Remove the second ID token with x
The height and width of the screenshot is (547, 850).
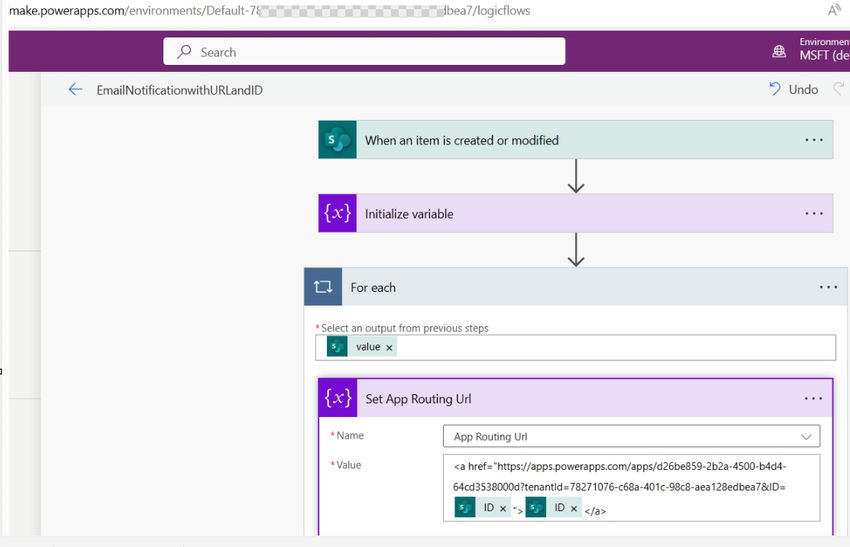pos(574,509)
